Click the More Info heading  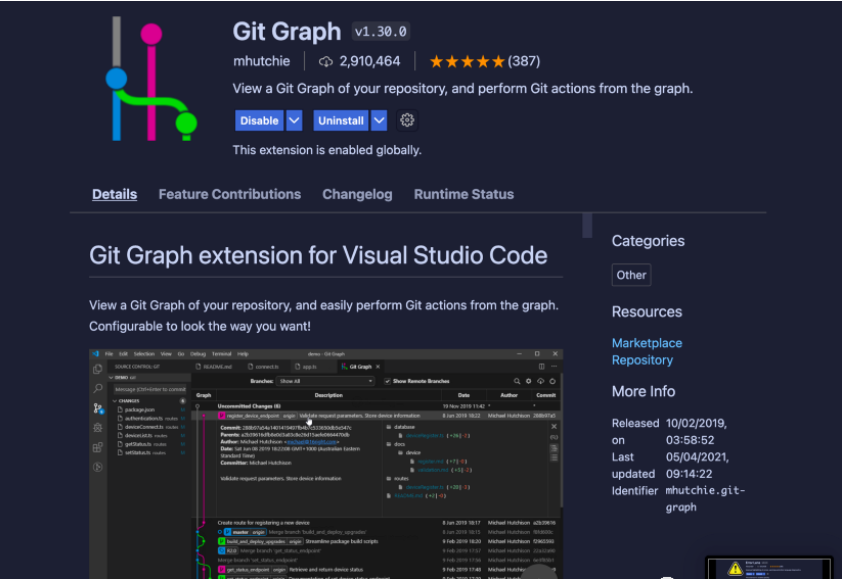click(x=643, y=391)
